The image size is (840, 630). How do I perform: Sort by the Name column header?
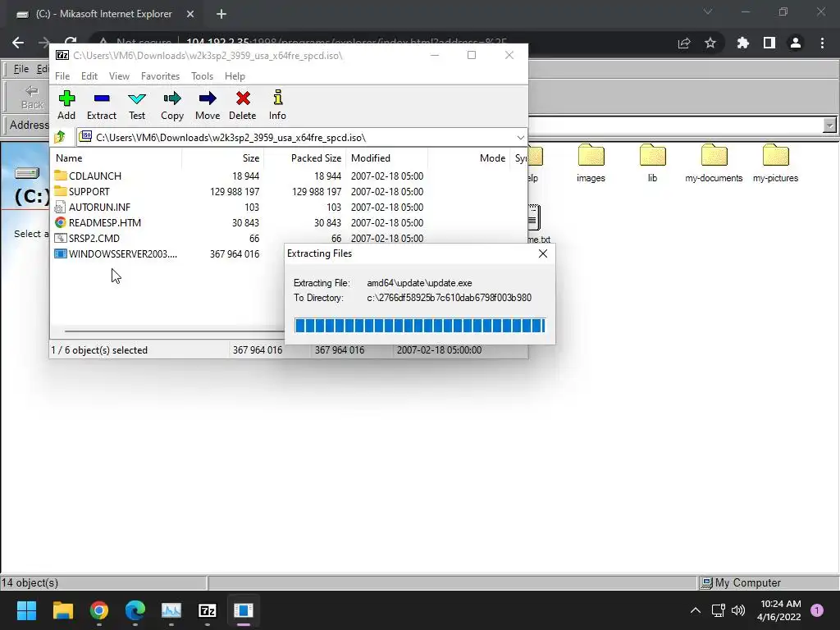116,158
